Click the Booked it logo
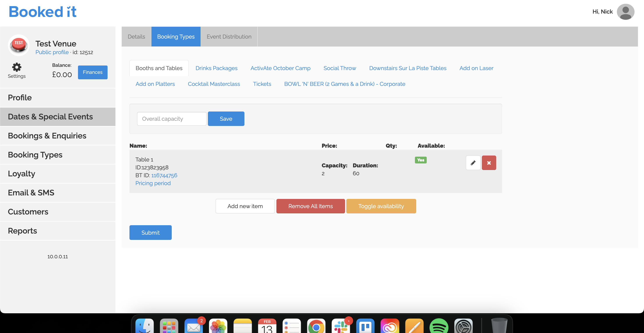 pos(42,11)
